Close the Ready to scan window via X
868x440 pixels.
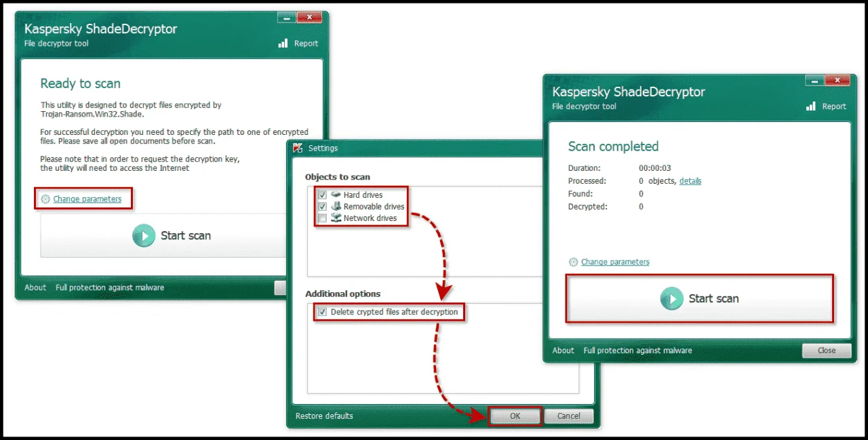(309, 17)
